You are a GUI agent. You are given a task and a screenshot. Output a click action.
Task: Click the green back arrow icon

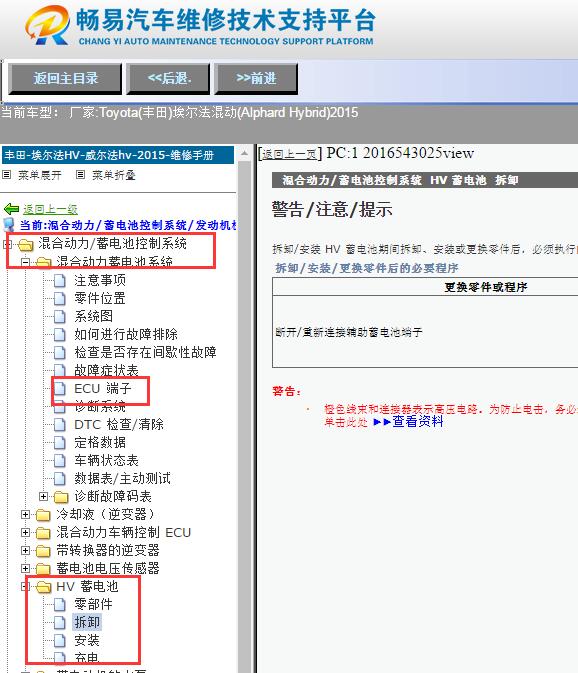(x=11, y=209)
